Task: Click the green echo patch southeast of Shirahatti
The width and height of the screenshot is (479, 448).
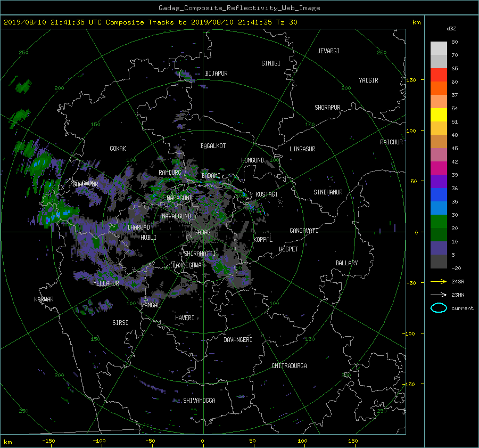Action: pos(220,268)
